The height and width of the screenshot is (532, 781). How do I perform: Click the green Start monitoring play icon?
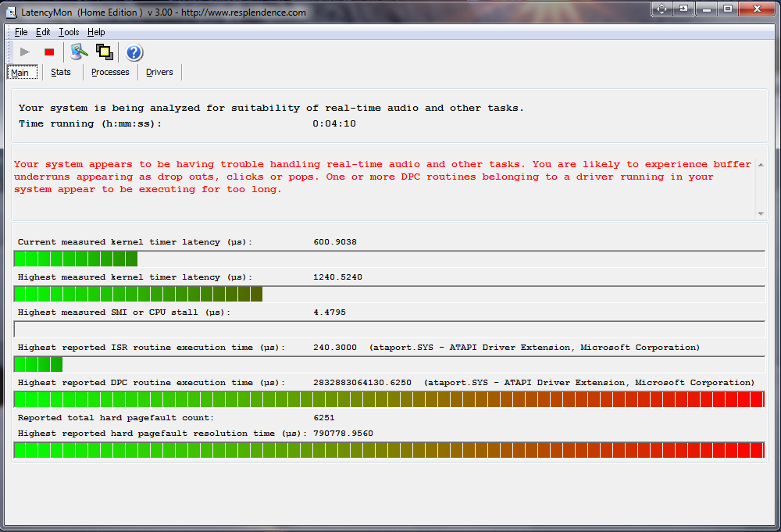pos(25,52)
